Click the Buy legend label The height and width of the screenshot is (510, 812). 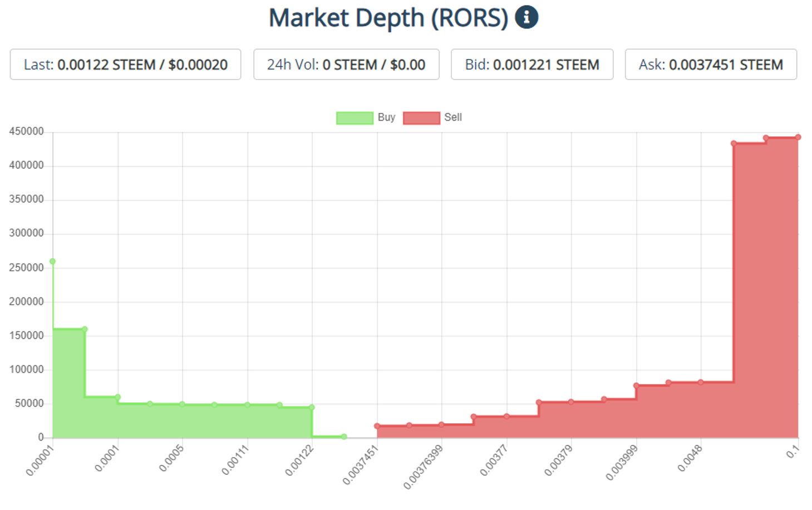tap(386, 117)
